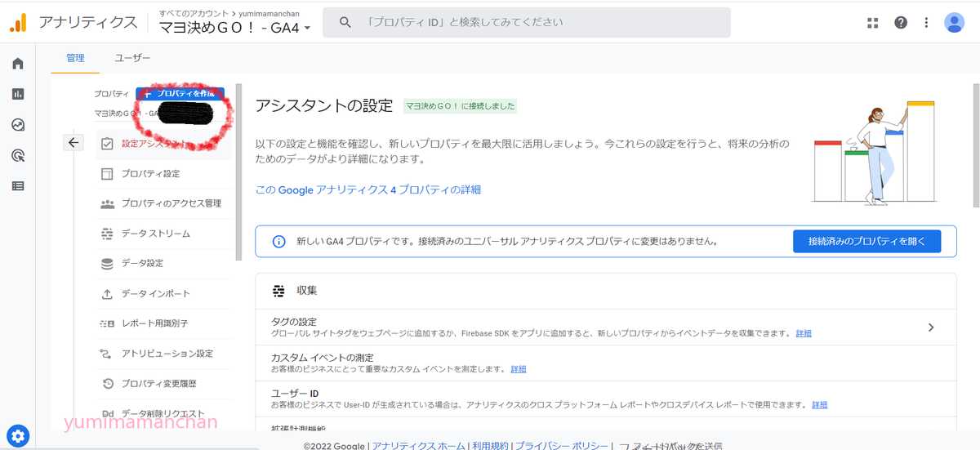Select データ設定 menu item
Screen dimensions: 980x450
point(143,263)
